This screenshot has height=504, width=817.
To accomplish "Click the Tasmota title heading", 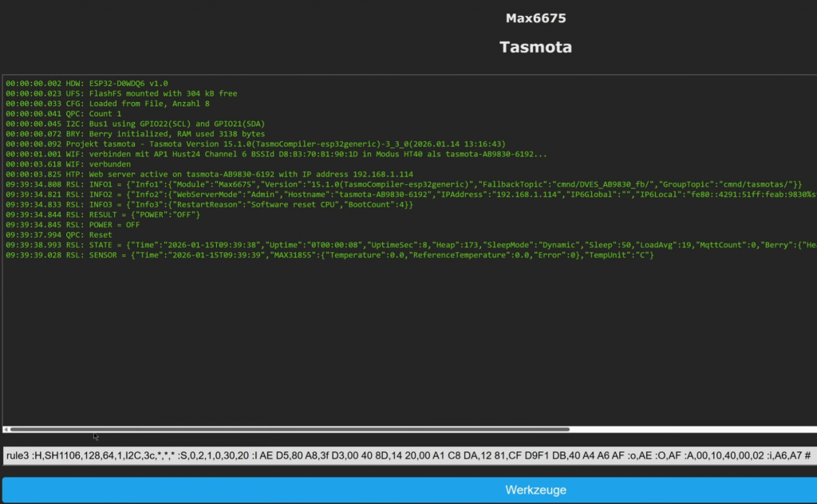I will (535, 47).
